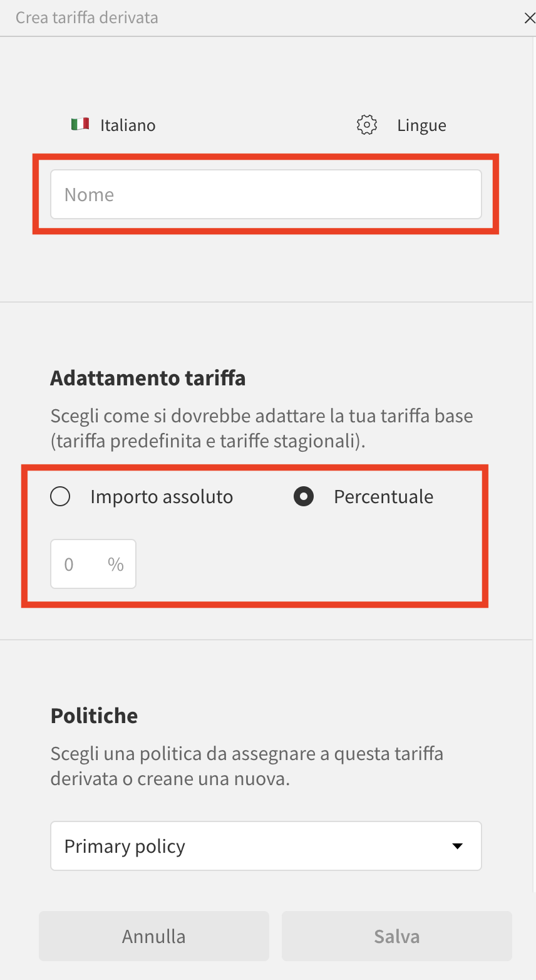Focus the Nome input field
This screenshot has height=980, width=536.
[x=266, y=194]
